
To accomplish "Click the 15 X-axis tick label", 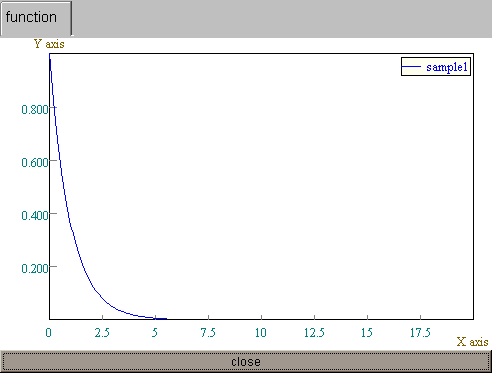I will [x=367, y=332].
